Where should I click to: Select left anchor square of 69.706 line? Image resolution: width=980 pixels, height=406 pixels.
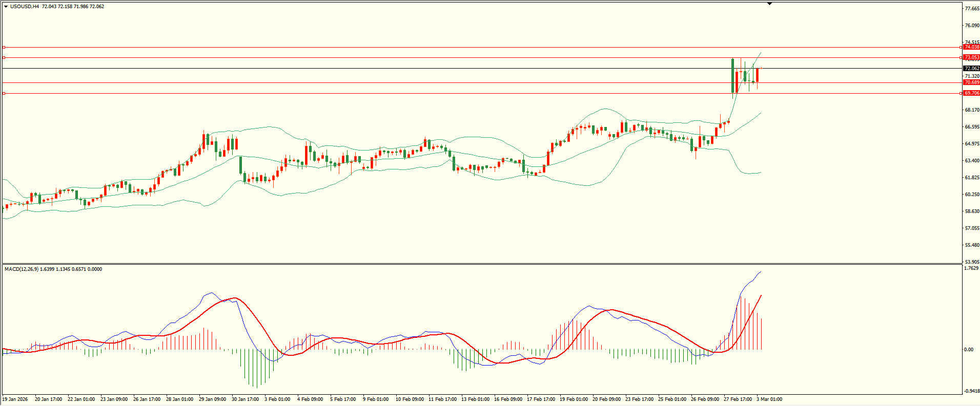click(x=4, y=93)
